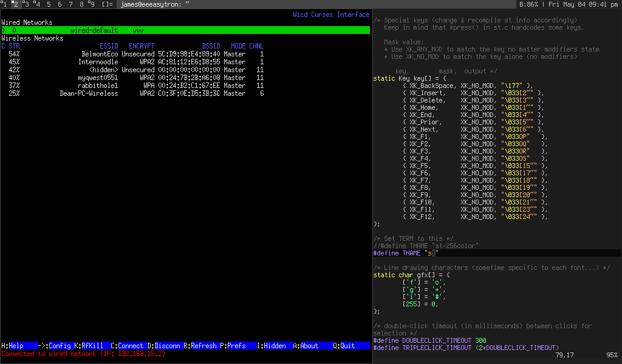This screenshot has width=622, height=364.
Task: Select the Dean-PC-Wireless network row
Action: [x=89, y=93]
